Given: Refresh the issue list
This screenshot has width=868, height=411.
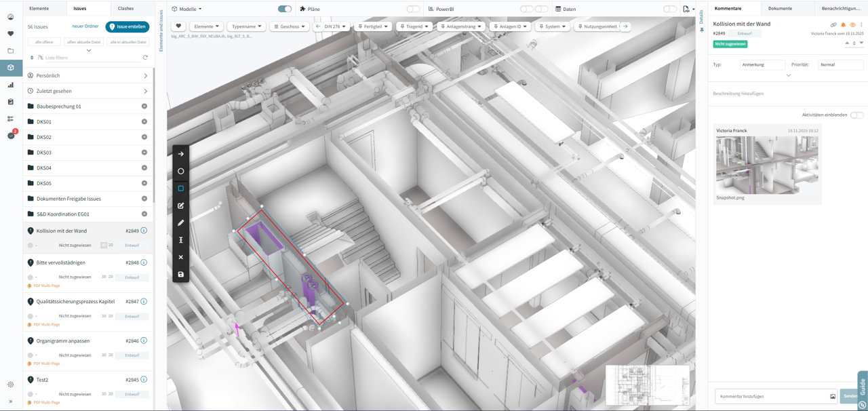Looking at the screenshot, I should point(145,58).
